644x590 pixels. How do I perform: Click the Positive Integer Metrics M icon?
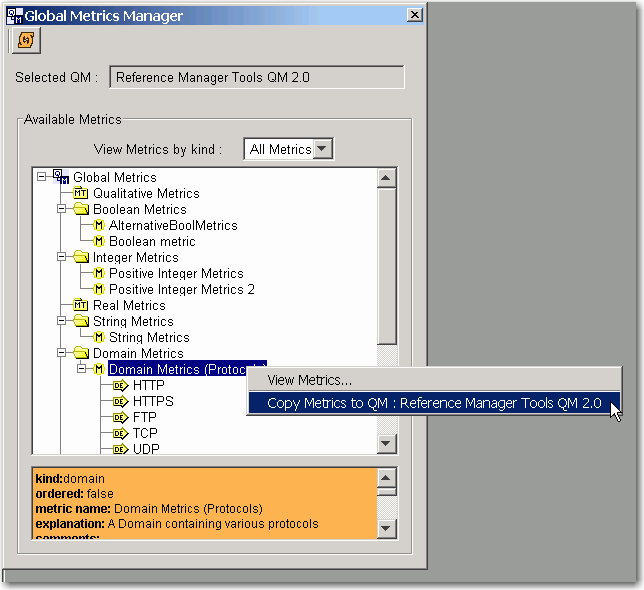[99, 273]
